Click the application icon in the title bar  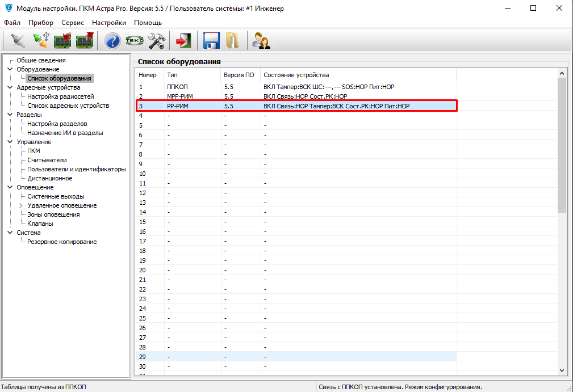pyautogui.click(x=8, y=8)
